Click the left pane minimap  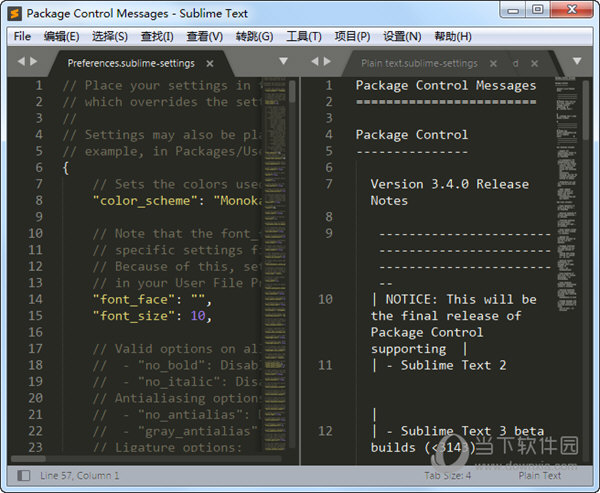pos(275,264)
